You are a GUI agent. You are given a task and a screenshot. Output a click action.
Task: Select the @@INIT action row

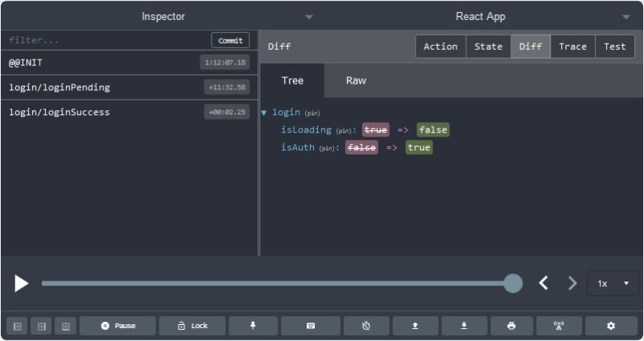130,63
